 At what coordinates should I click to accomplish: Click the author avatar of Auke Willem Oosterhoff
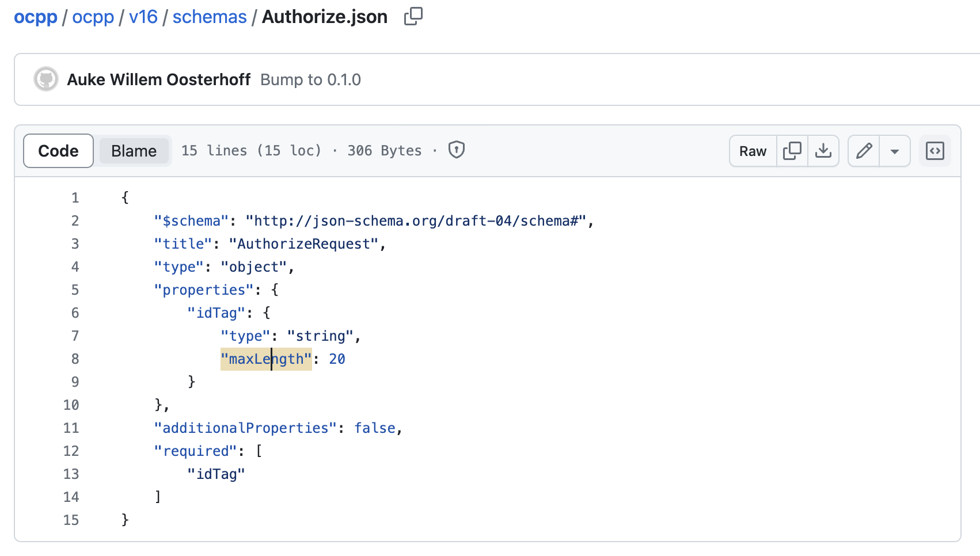[46, 79]
